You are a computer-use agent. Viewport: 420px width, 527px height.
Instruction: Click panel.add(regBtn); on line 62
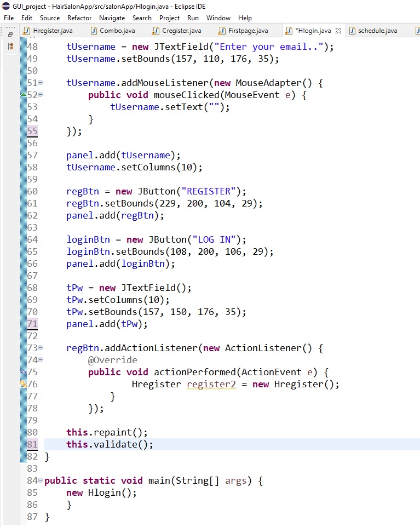coord(115,215)
